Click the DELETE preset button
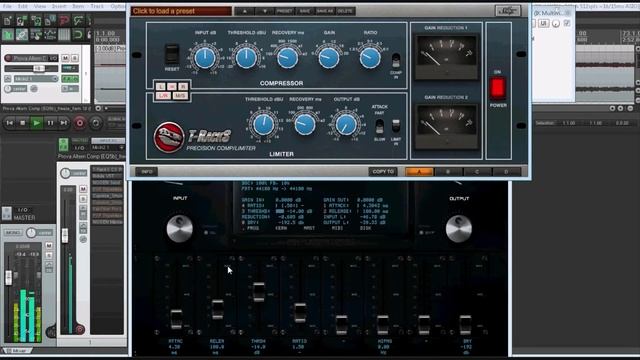 pyautogui.click(x=345, y=11)
